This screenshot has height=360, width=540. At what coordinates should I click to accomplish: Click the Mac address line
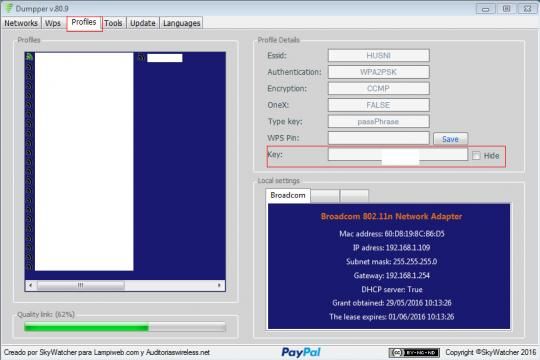click(x=392, y=234)
